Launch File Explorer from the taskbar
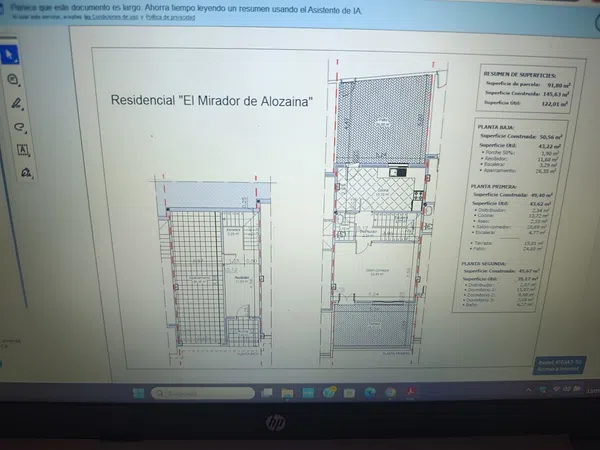Screen dimensions: 600x450 coord(287,393)
